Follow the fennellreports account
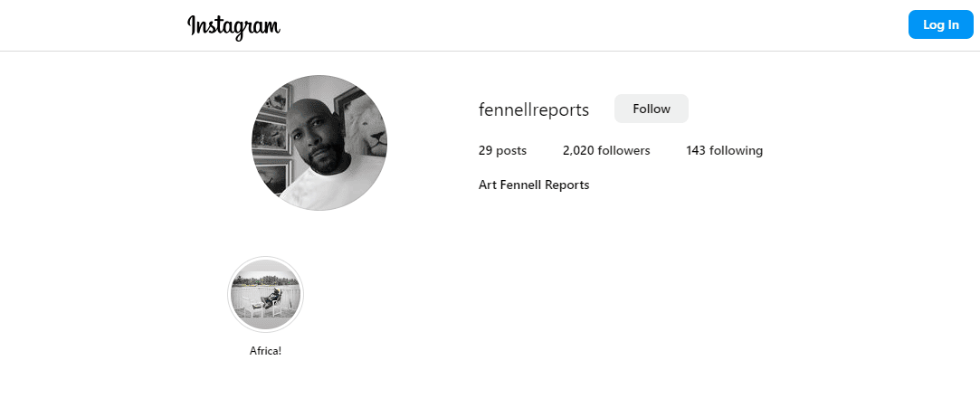The image size is (980, 408). pyautogui.click(x=652, y=109)
